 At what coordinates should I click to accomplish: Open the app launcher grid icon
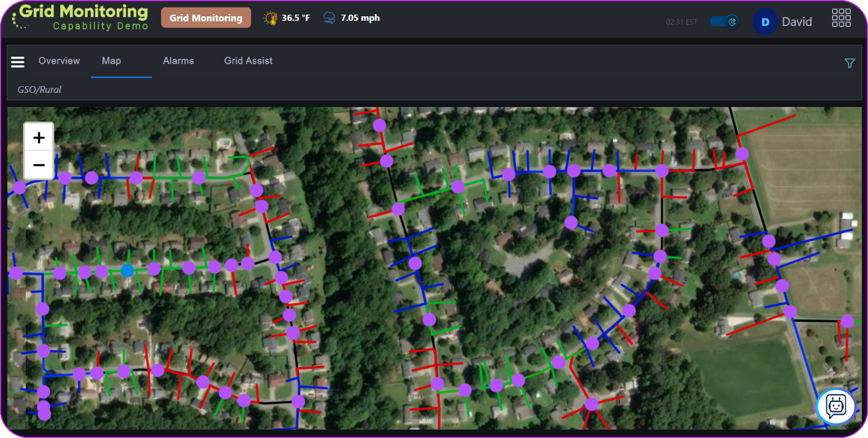(x=841, y=17)
